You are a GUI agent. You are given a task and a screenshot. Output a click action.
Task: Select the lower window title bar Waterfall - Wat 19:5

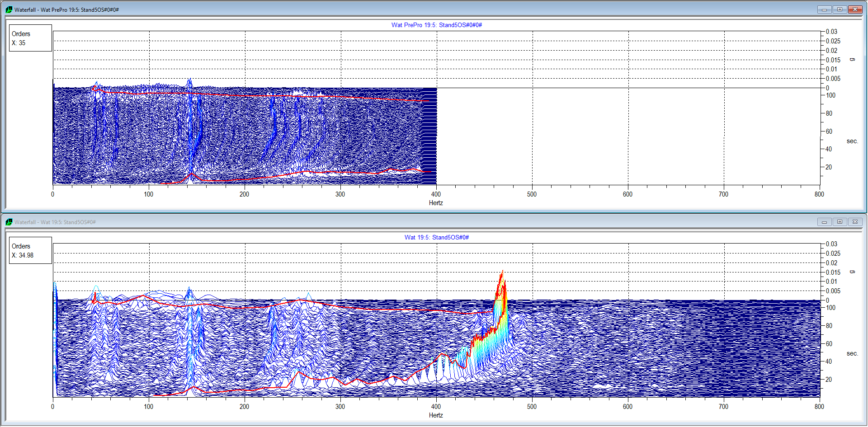(x=38, y=222)
